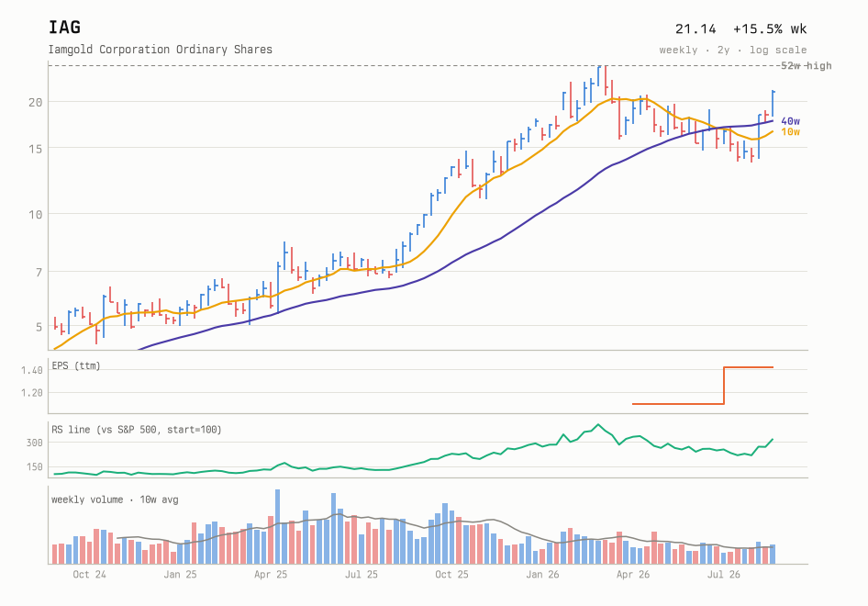Click the Oct 24 date label
Viewport: 868px width, 606px height.
(89, 575)
